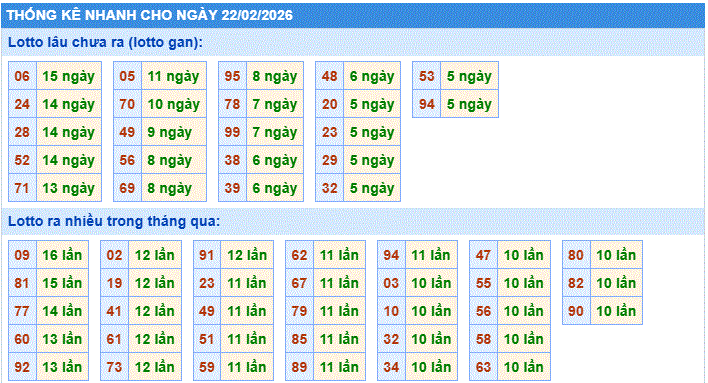Select number 89 in frequent lotto table

tap(299, 367)
